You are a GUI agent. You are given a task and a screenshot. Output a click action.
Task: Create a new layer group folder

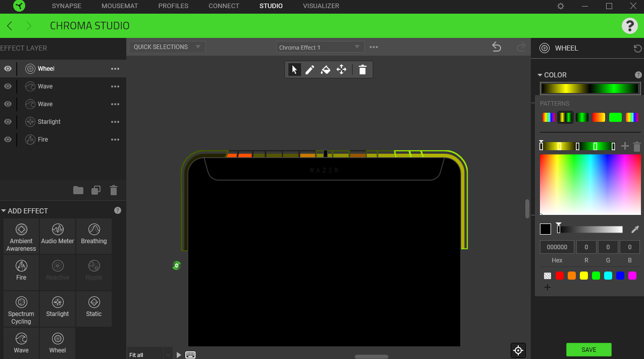(x=78, y=190)
